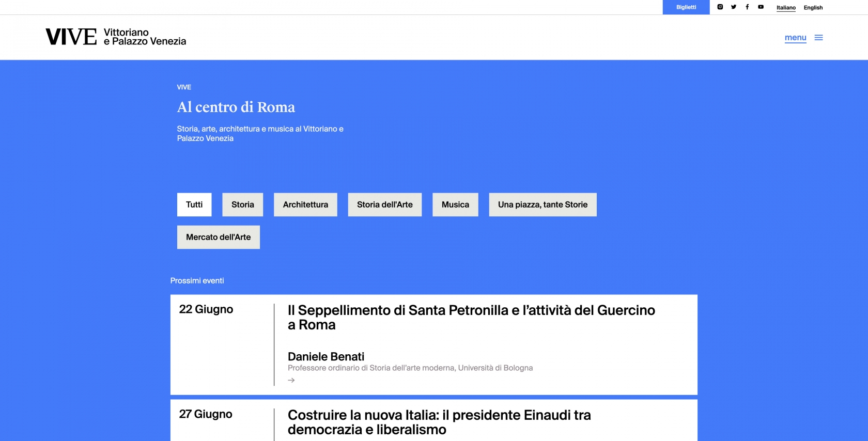The image size is (868, 441).
Task: Click the Storia, arte, architettura subtitle
Action: [x=260, y=134]
